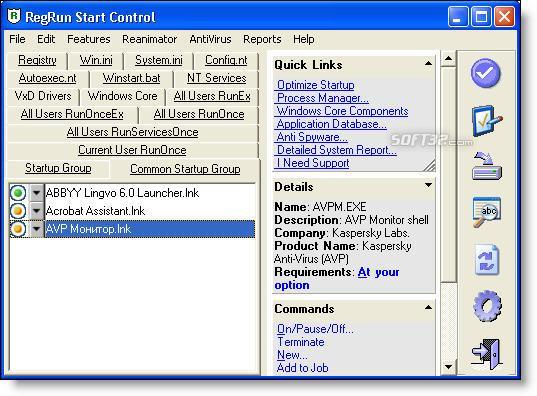Open the Optimize Startup link
This screenshot has width=537, height=396.
tap(315, 85)
